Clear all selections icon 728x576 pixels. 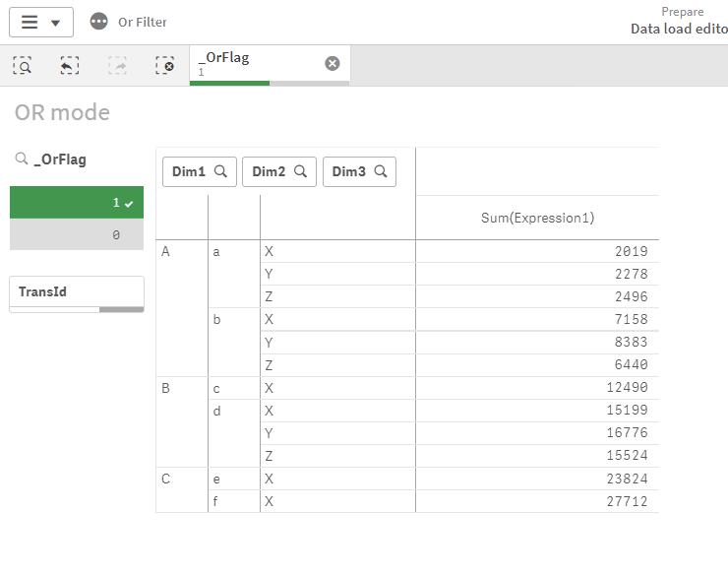coord(164,65)
